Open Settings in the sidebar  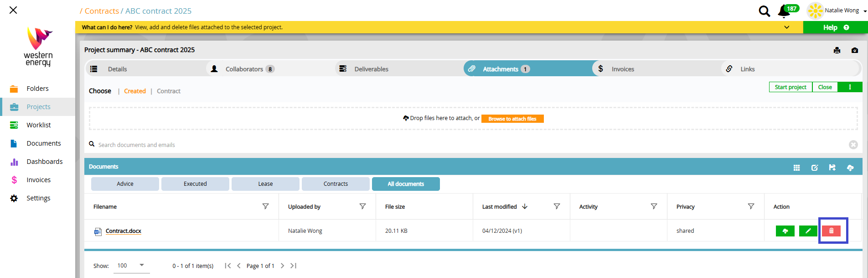point(38,198)
